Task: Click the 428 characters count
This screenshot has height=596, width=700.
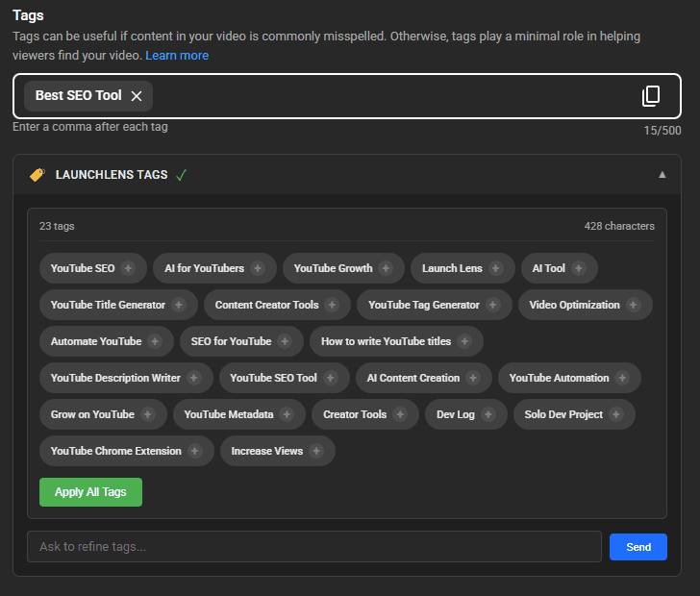Action: tap(619, 226)
